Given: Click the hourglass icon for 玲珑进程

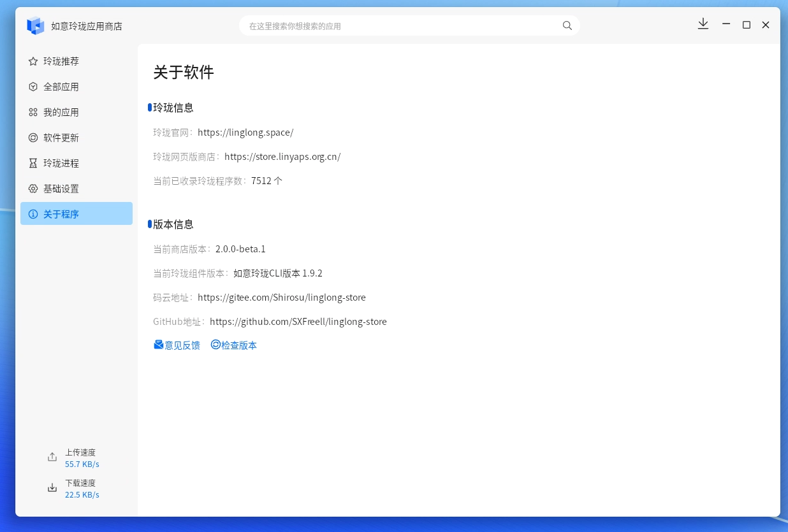Looking at the screenshot, I should tap(33, 163).
